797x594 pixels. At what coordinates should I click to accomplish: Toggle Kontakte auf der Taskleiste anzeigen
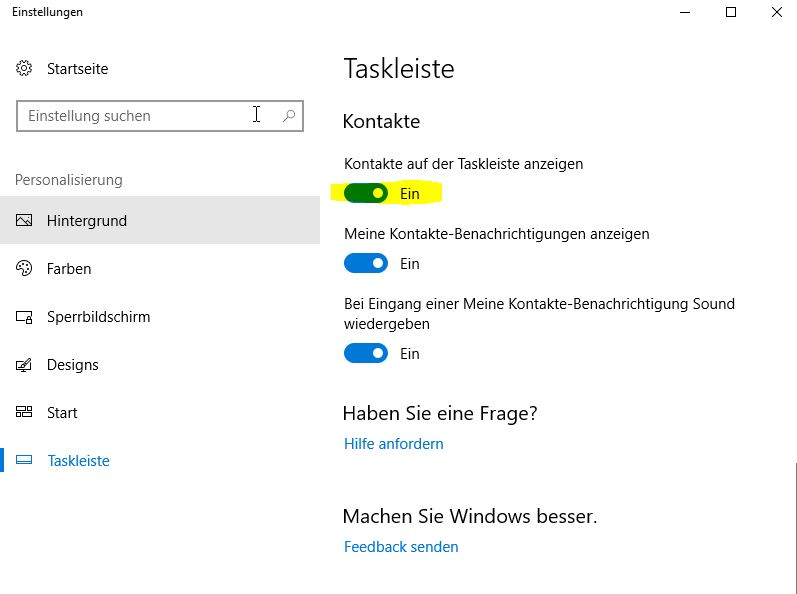tap(365, 193)
